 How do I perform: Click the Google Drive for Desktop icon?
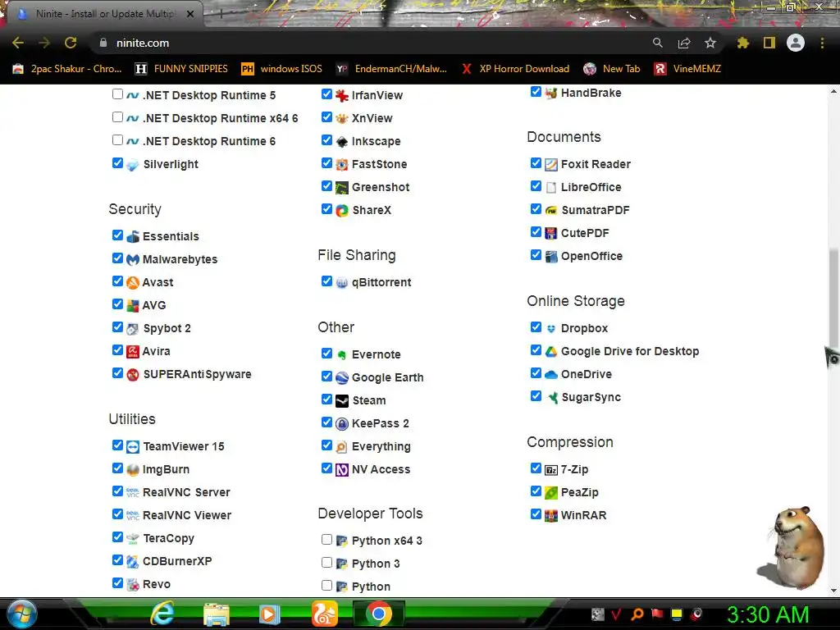(x=551, y=352)
